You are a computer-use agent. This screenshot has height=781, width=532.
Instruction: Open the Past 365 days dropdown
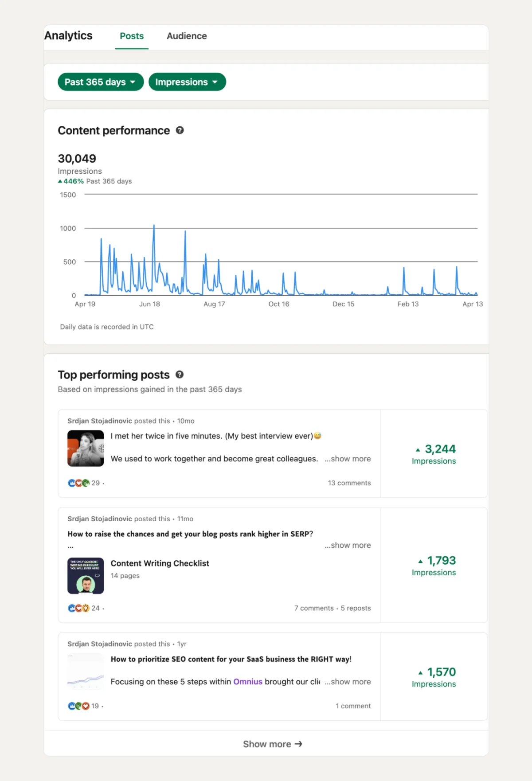coord(101,82)
